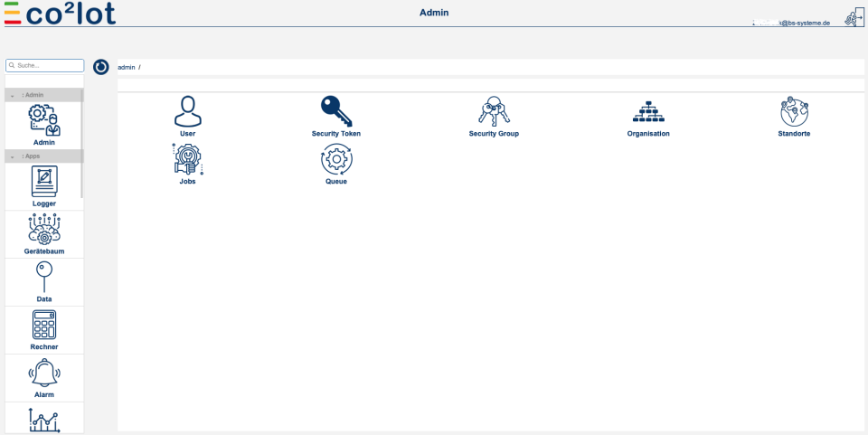Click the Security Token label
The width and height of the screenshot is (868, 435).
tap(336, 134)
